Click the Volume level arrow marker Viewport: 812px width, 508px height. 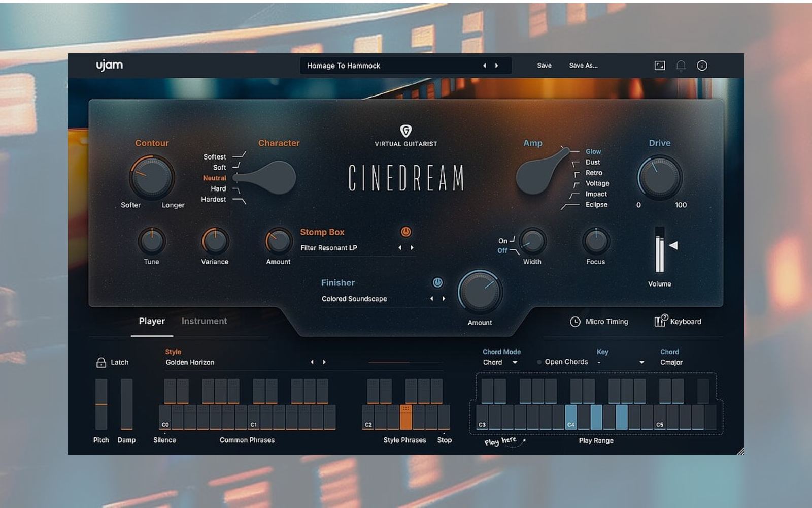(x=673, y=245)
